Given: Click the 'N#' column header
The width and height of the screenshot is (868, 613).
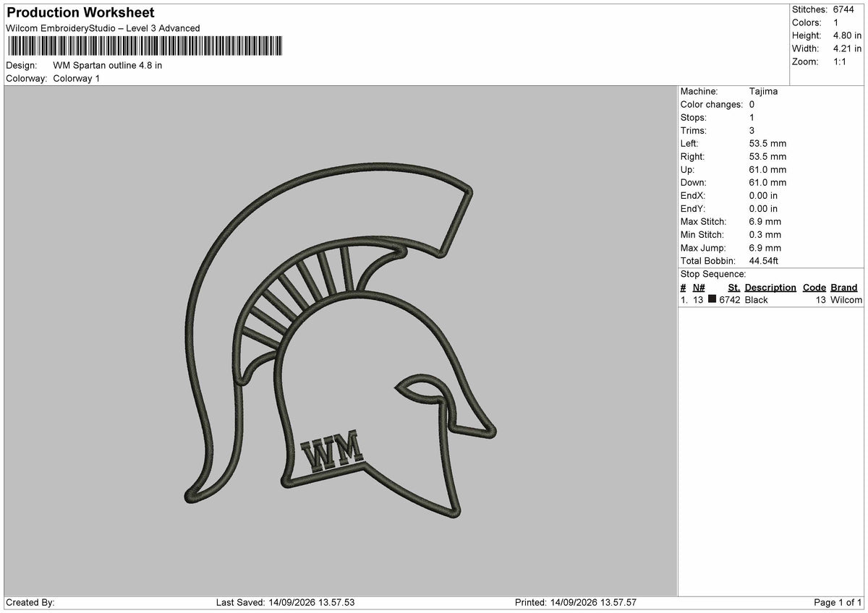Looking at the screenshot, I should [698, 287].
